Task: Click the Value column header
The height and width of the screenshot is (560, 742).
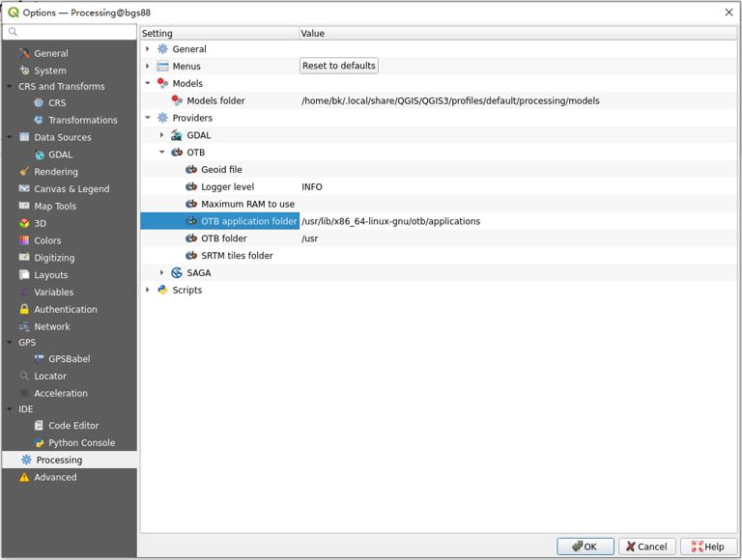Action: click(x=518, y=33)
